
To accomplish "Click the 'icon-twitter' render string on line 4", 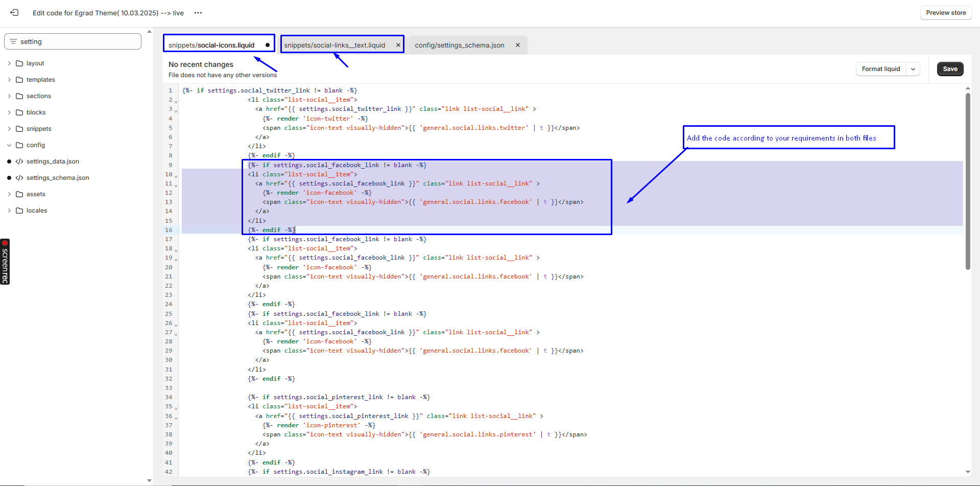I will [x=328, y=119].
